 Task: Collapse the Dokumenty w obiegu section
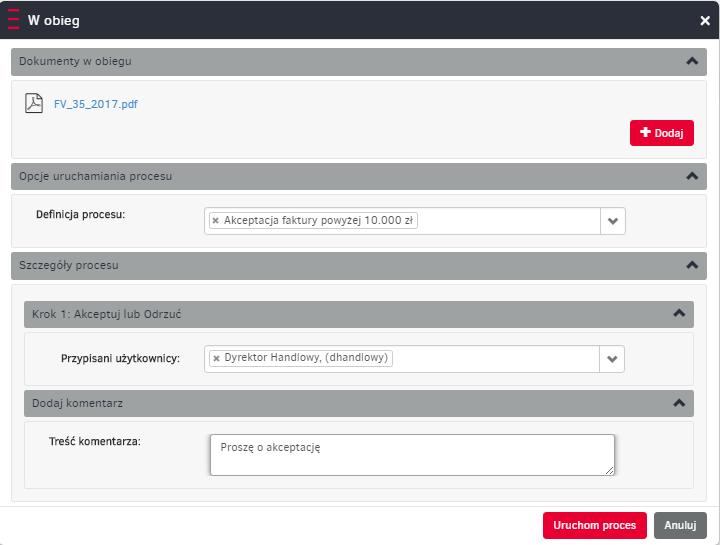pos(692,62)
